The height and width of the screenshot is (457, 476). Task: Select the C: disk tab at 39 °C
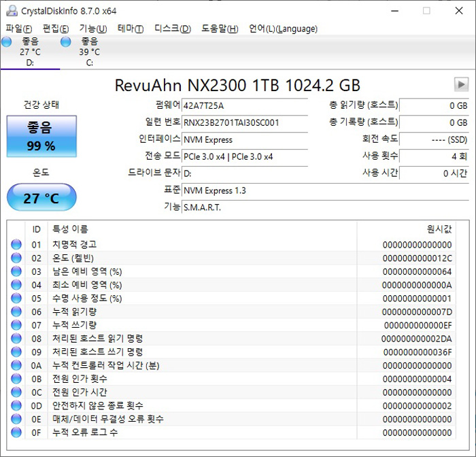coord(90,52)
